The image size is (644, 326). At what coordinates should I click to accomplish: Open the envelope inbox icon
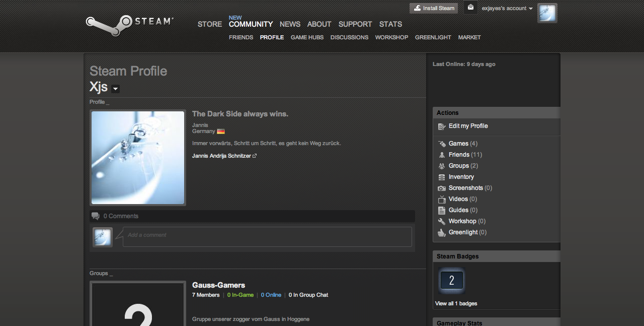pyautogui.click(x=470, y=8)
